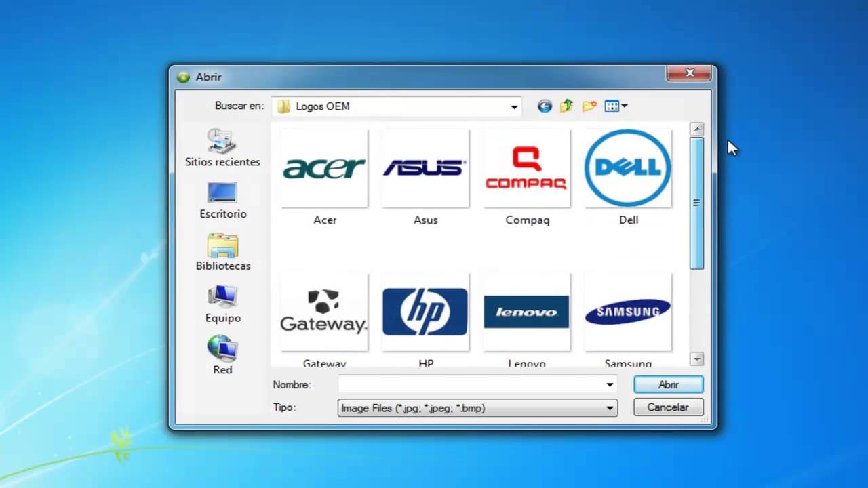The image size is (868, 488).
Task: Select the Acer logo thumbnail
Action: [324, 169]
